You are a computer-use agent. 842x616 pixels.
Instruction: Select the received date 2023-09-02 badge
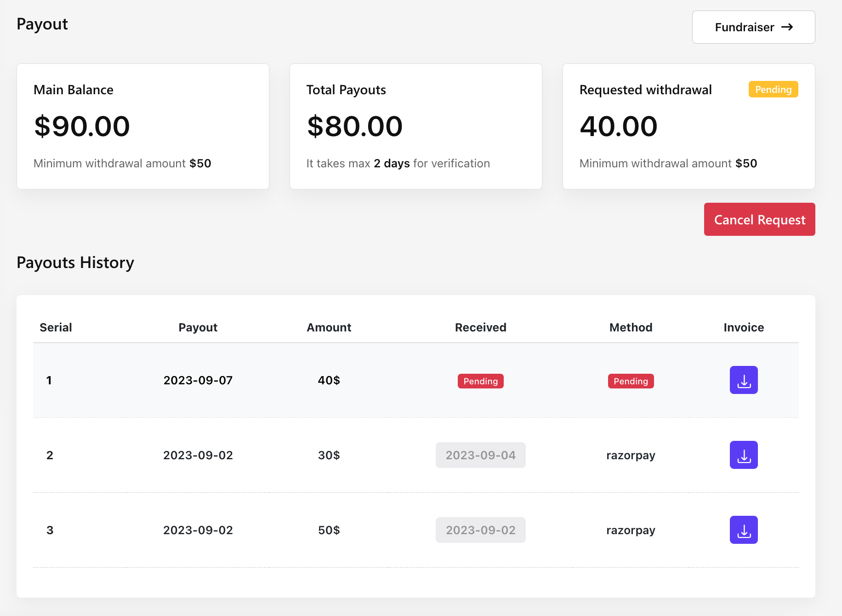coord(480,530)
